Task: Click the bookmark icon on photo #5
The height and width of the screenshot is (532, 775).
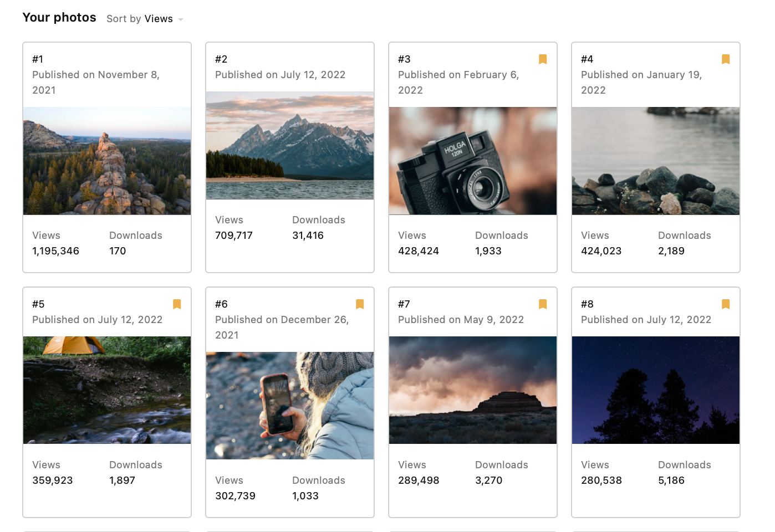Action: pos(177,304)
